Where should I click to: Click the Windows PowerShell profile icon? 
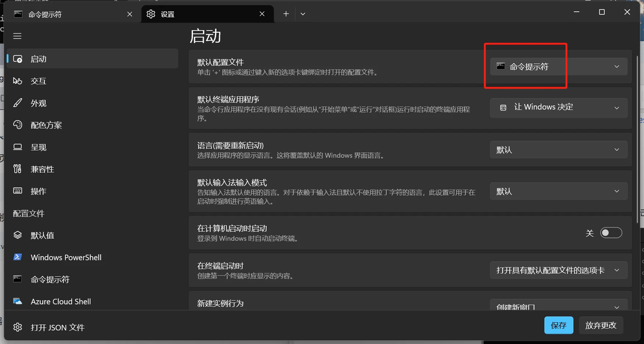(x=18, y=258)
